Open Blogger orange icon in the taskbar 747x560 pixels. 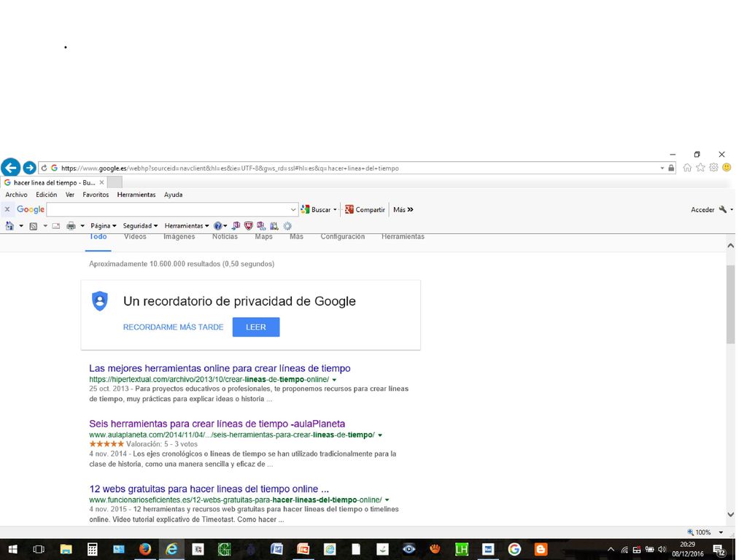click(x=541, y=550)
